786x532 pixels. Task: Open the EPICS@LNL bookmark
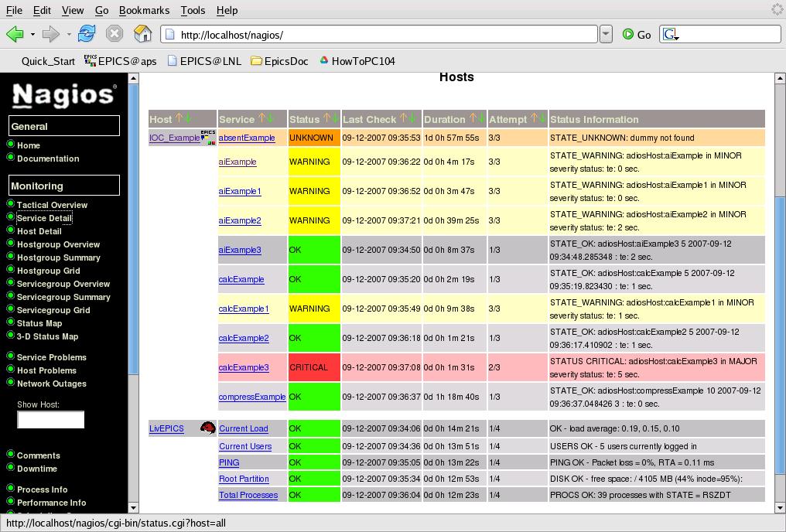pos(204,61)
